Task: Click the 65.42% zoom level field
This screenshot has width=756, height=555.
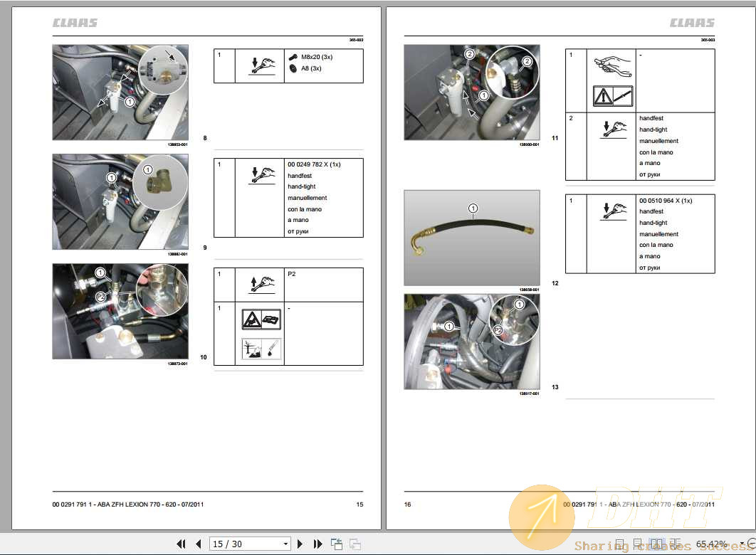Action: pos(713,544)
